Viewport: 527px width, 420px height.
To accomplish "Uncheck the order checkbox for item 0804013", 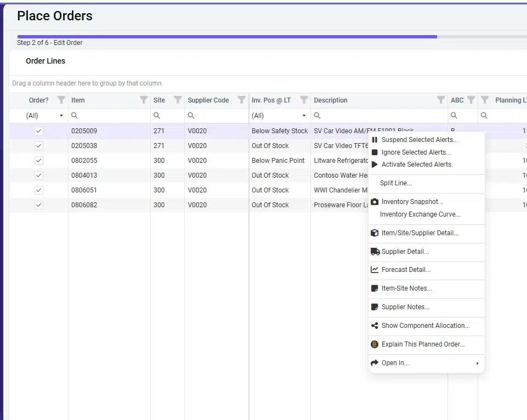I will pyautogui.click(x=39, y=175).
